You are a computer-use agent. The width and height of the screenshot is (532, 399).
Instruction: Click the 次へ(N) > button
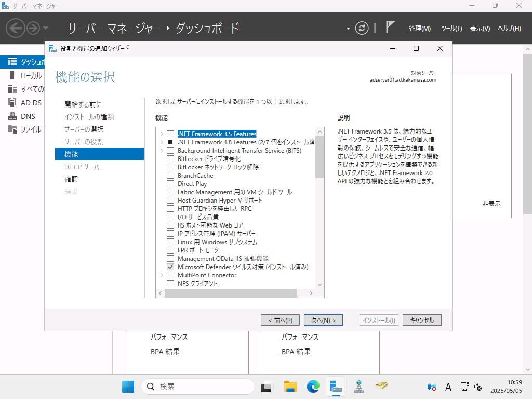[323, 320]
